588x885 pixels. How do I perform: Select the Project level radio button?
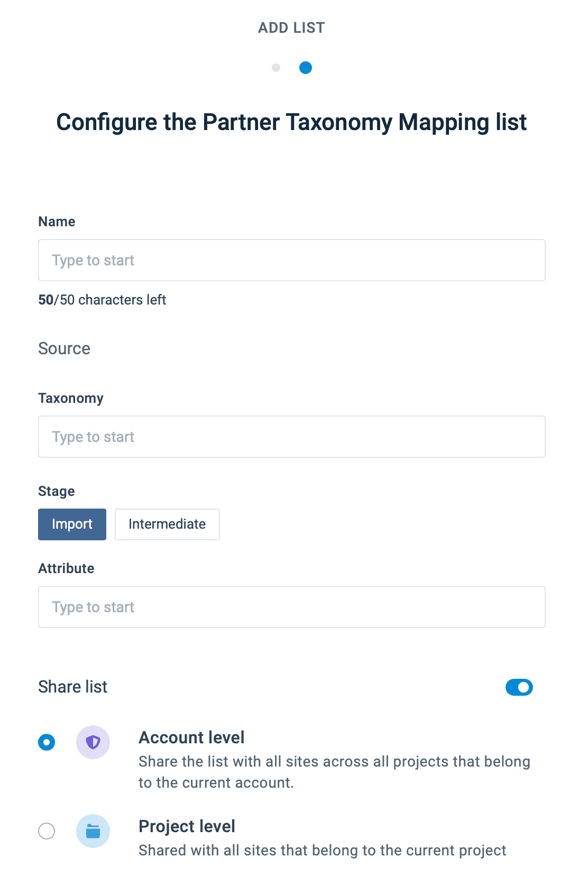tap(47, 831)
